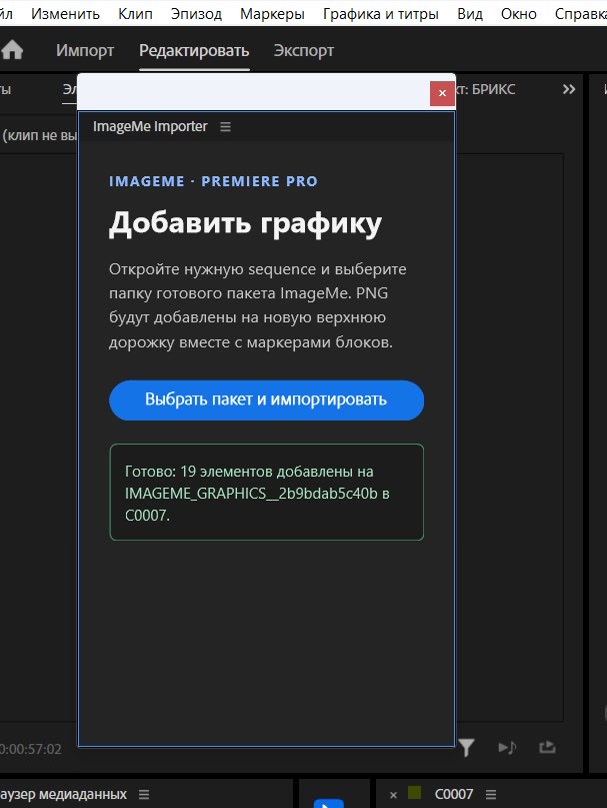Open the Изменить menu
The image size is (607, 808).
[x=65, y=13]
